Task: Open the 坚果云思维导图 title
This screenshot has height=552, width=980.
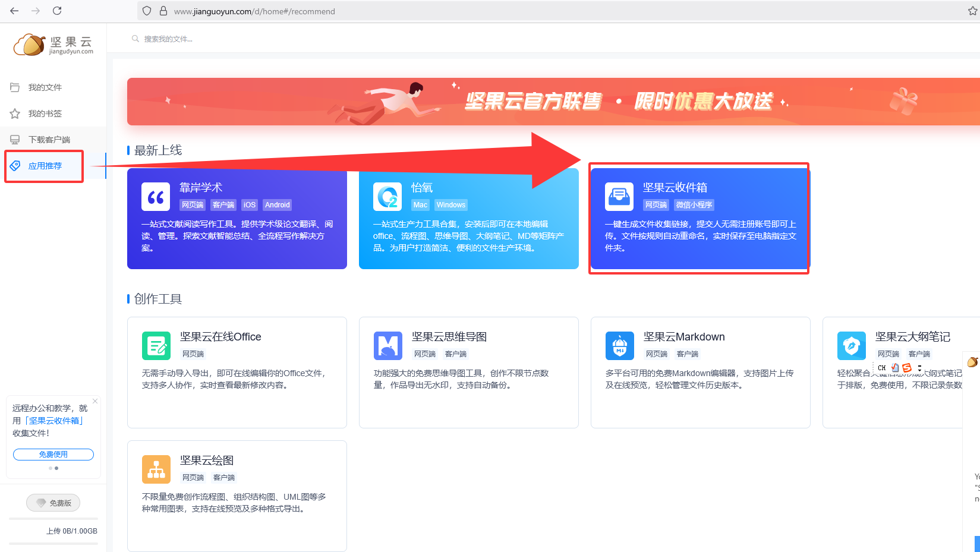Action: 449,337
